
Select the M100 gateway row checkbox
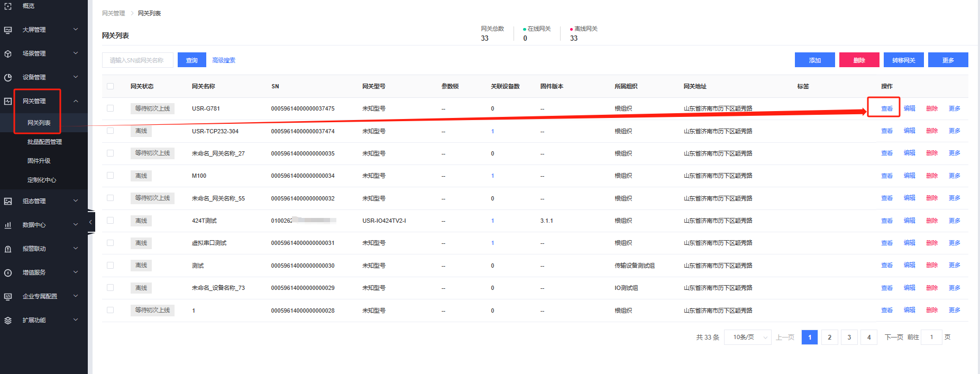(x=110, y=176)
